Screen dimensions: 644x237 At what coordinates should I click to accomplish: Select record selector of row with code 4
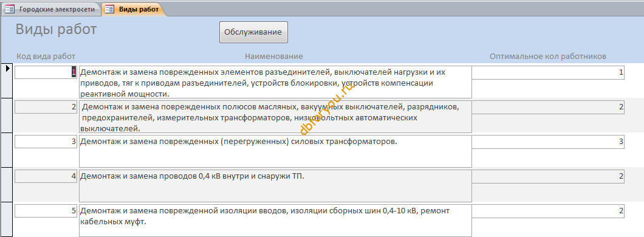coord(7,185)
